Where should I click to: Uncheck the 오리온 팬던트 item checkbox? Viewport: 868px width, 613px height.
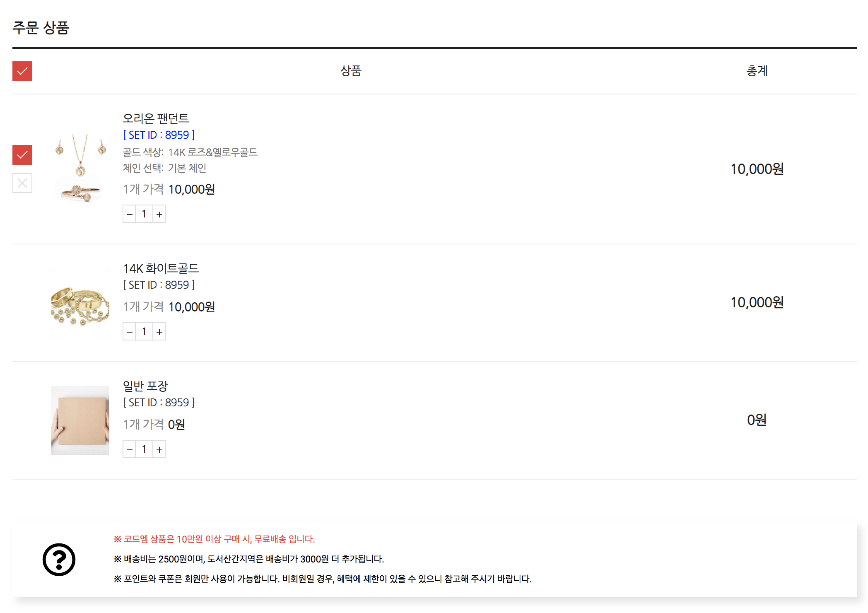click(22, 155)
